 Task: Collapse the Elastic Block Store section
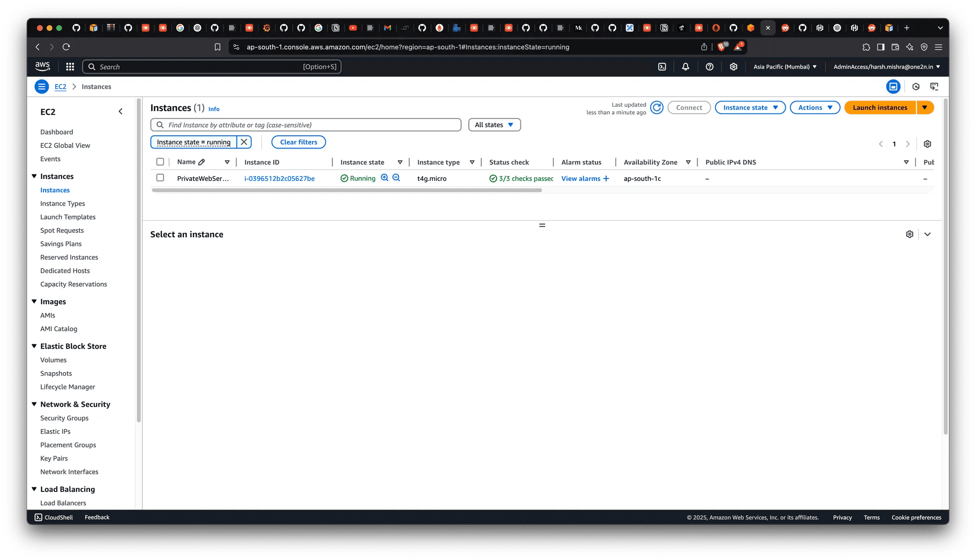point(34,346)
